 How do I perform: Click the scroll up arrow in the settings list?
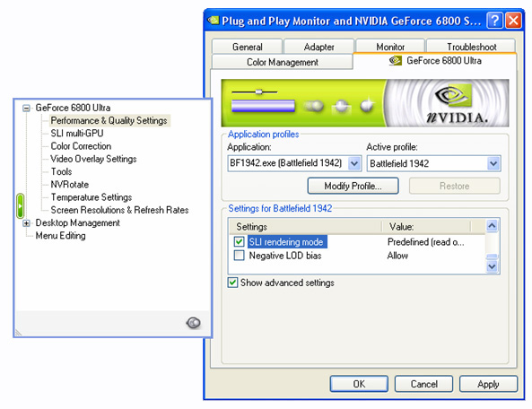[492, 225]
